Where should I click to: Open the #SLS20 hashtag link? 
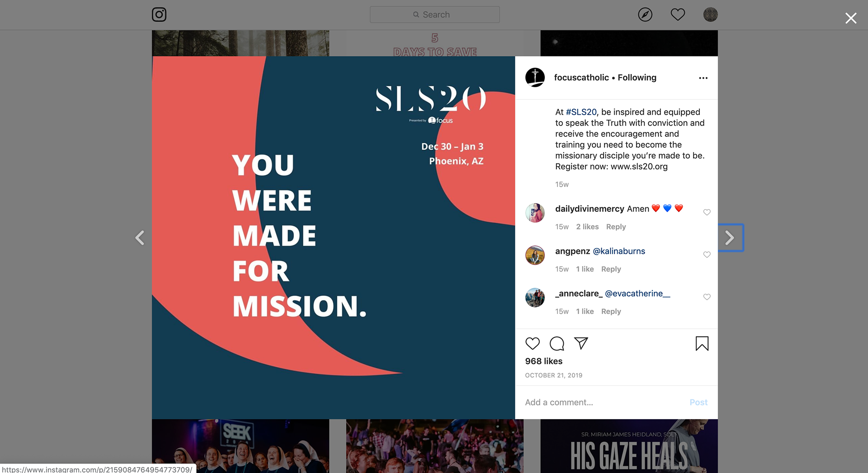[581, 112]
